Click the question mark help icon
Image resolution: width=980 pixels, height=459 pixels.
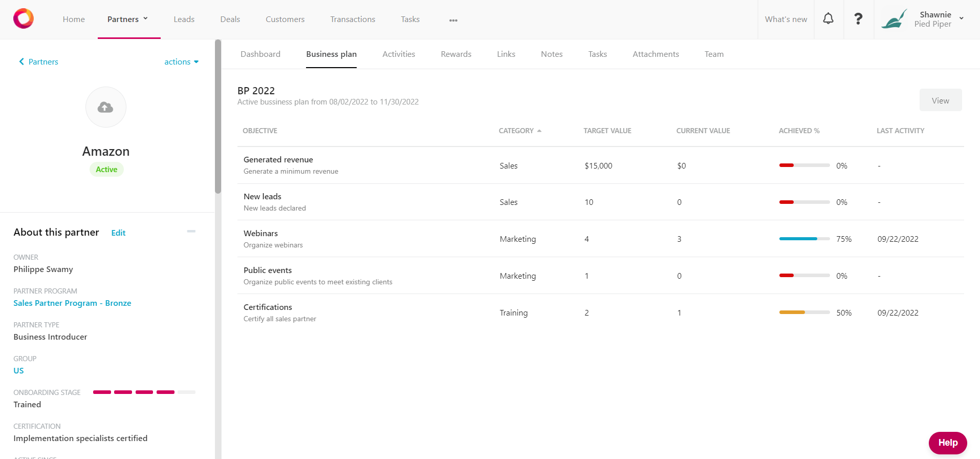click(x=858, y=19)
